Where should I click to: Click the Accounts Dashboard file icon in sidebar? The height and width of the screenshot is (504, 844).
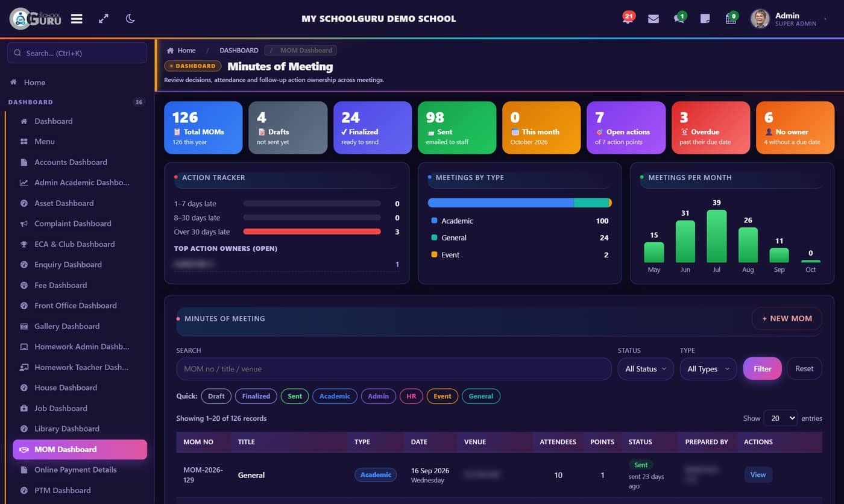24,162
